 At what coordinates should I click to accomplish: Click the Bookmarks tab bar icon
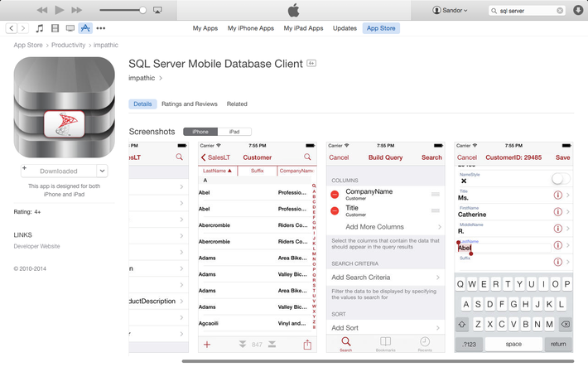[385, 344]
